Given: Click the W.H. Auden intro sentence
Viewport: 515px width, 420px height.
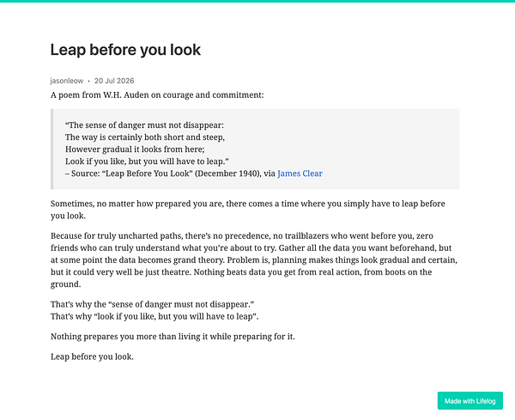Looking at the screenshot, I should click(x=157, y=95).
